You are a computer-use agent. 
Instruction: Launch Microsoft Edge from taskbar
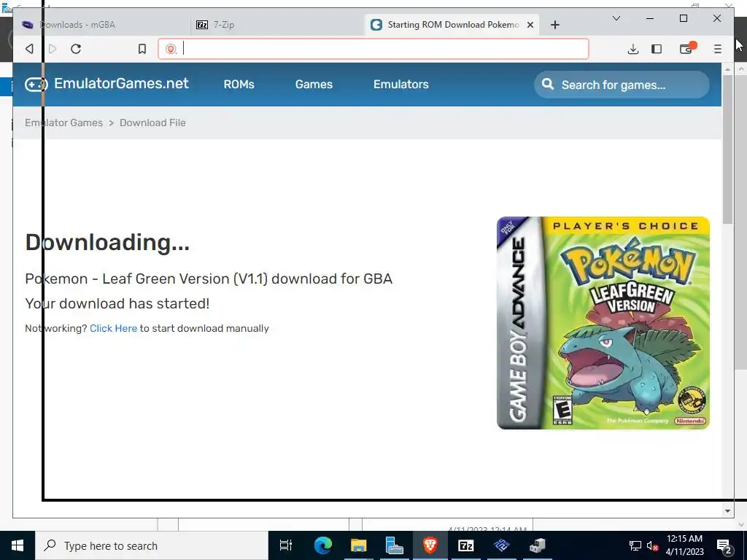point(322,545)
